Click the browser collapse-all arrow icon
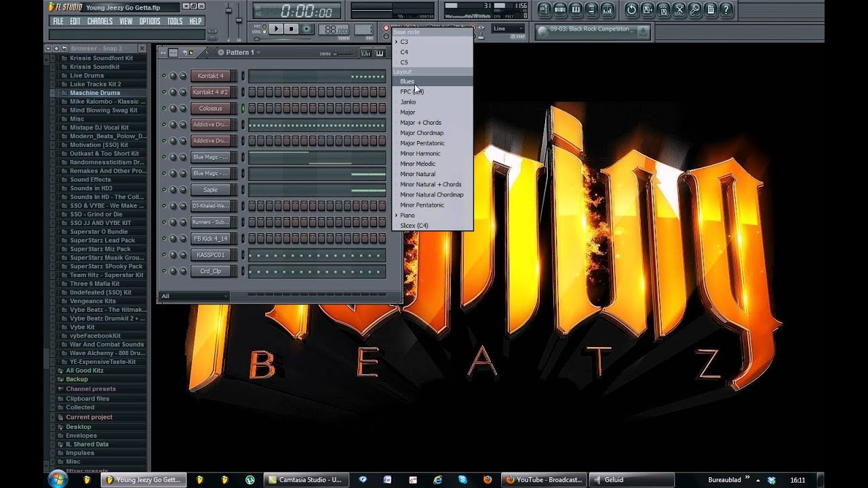 coord(56,48)
